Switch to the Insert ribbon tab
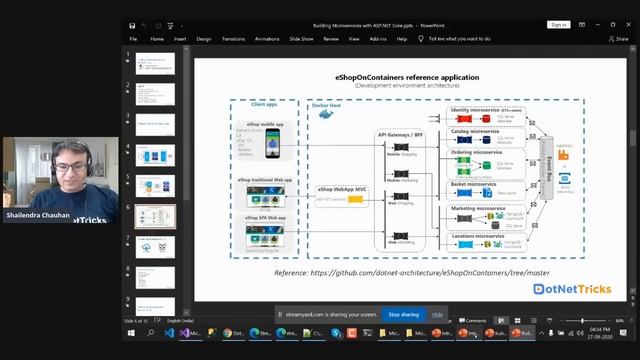640x360 pixels. tap(180, 39)
